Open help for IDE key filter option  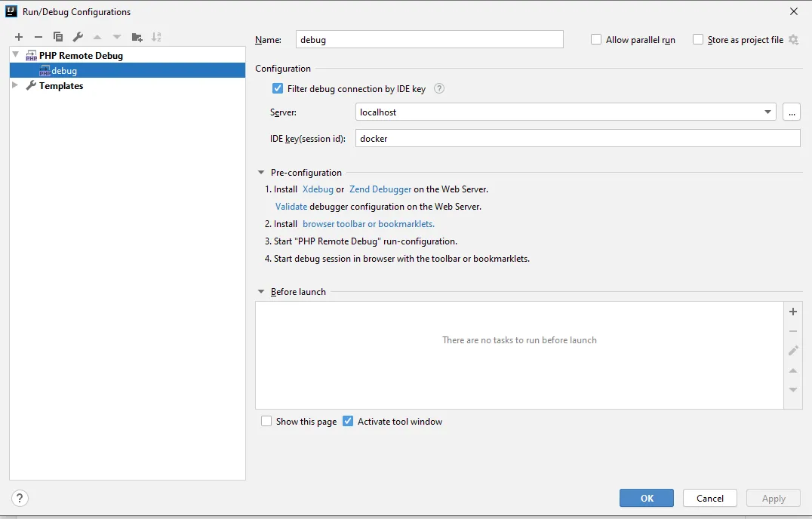(x=439, y=88)
